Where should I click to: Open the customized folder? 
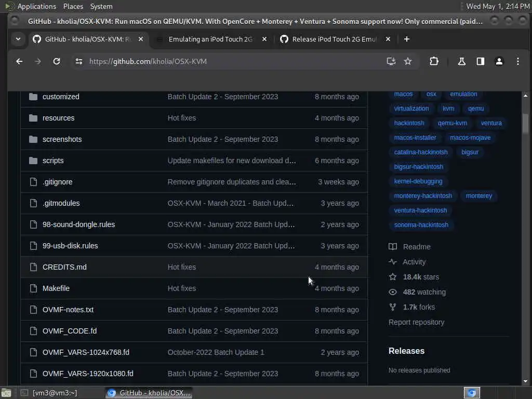click(x=61, y=97)
